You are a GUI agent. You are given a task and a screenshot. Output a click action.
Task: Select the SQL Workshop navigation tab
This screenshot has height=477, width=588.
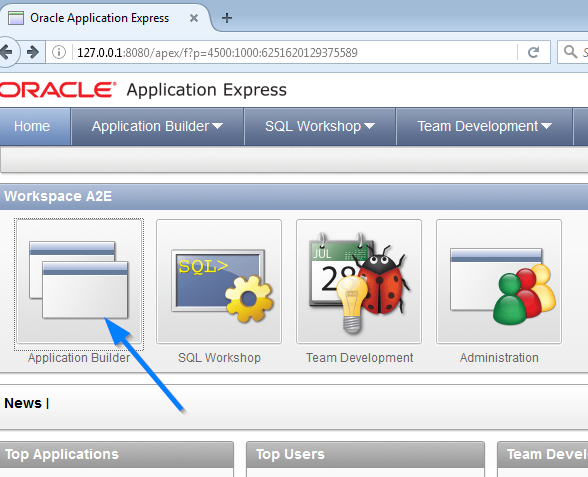320,126
